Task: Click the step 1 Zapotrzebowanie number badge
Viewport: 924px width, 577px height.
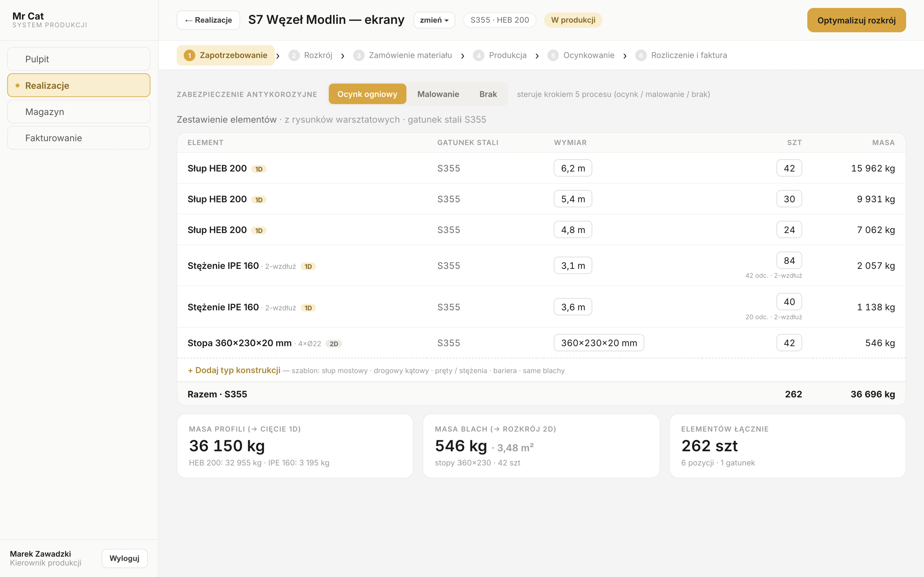Action: (x=189, y=55)
